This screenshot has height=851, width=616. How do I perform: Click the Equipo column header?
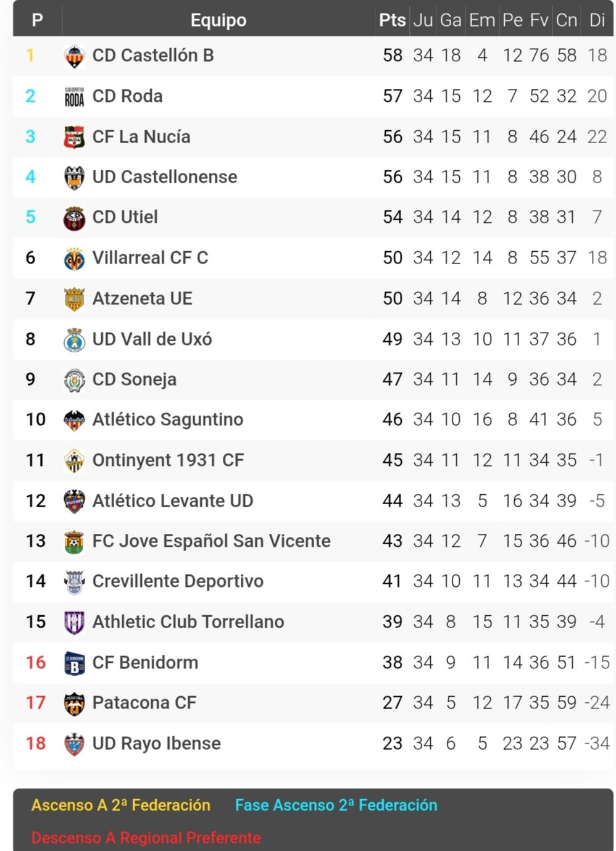(219, 20)
